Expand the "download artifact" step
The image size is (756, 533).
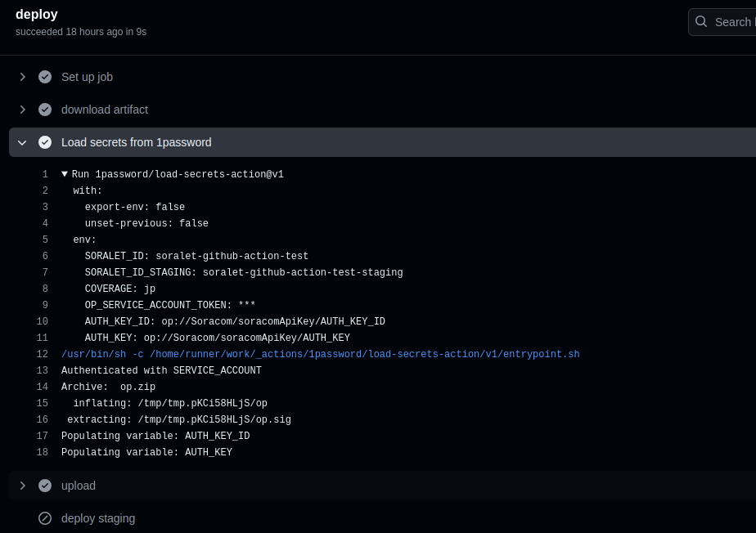click(x=22, y=110)
